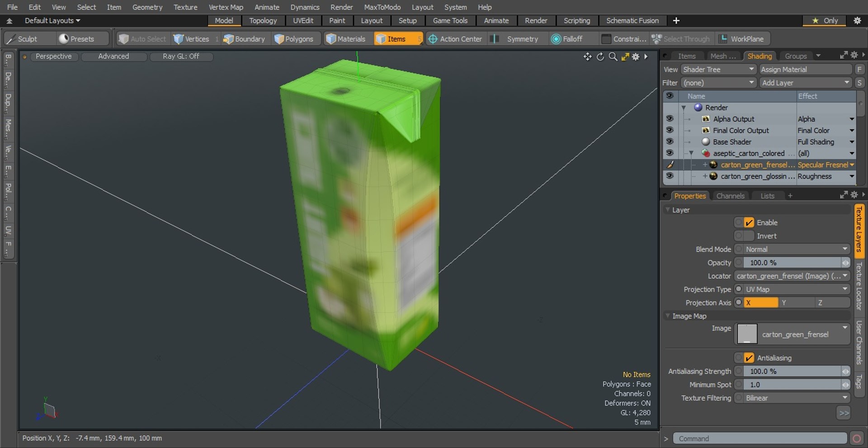
Task: Open the viewport settings gear
Action: (636, 57)
